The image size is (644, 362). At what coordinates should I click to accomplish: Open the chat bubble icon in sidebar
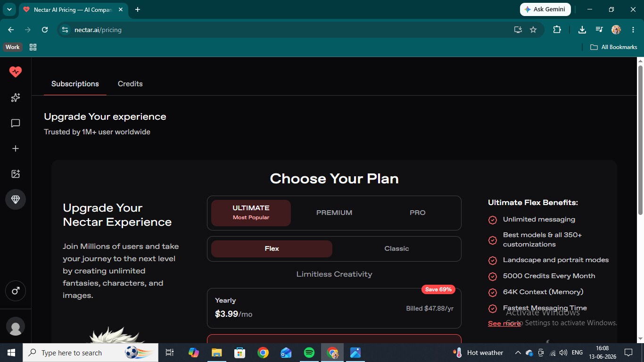point(16,123)
